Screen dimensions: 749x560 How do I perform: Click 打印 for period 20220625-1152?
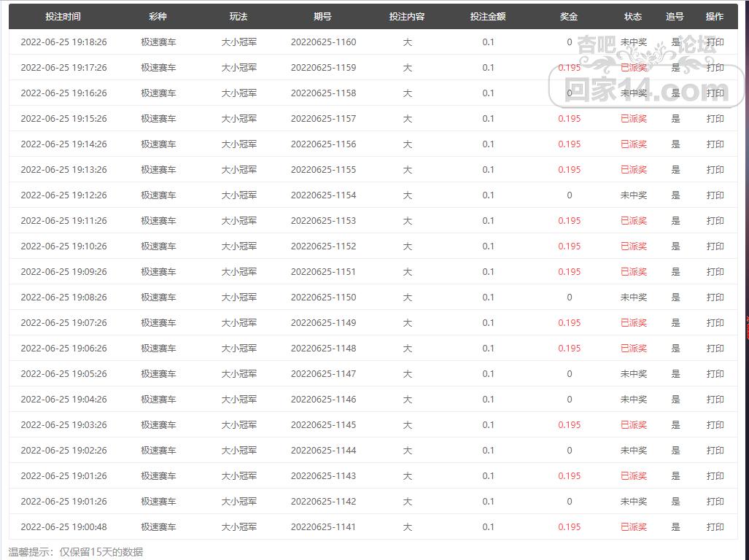coord(715,246)
